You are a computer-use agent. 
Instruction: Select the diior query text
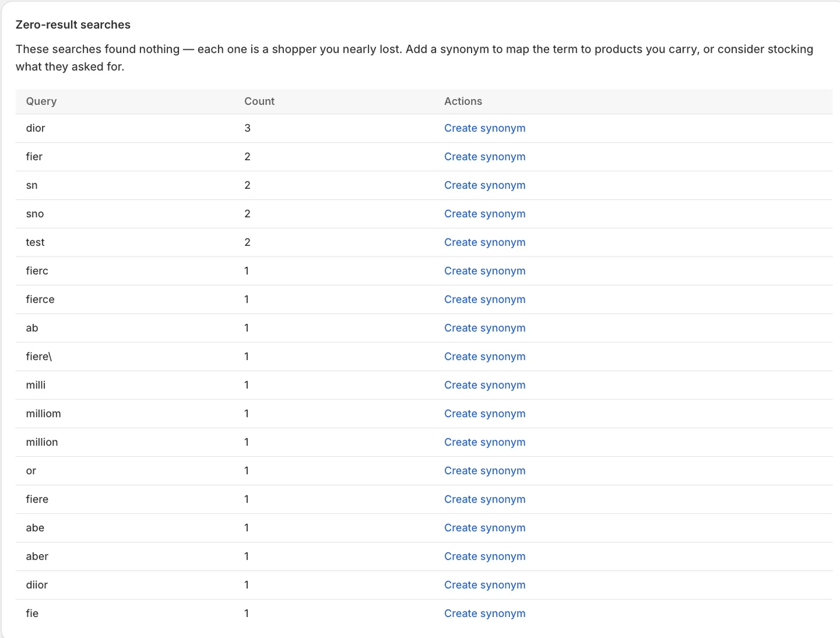37,585
